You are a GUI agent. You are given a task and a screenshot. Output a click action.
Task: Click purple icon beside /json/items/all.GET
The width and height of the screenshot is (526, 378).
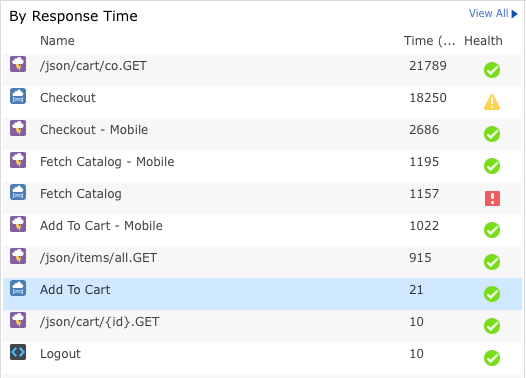click(x=18, y=256)
